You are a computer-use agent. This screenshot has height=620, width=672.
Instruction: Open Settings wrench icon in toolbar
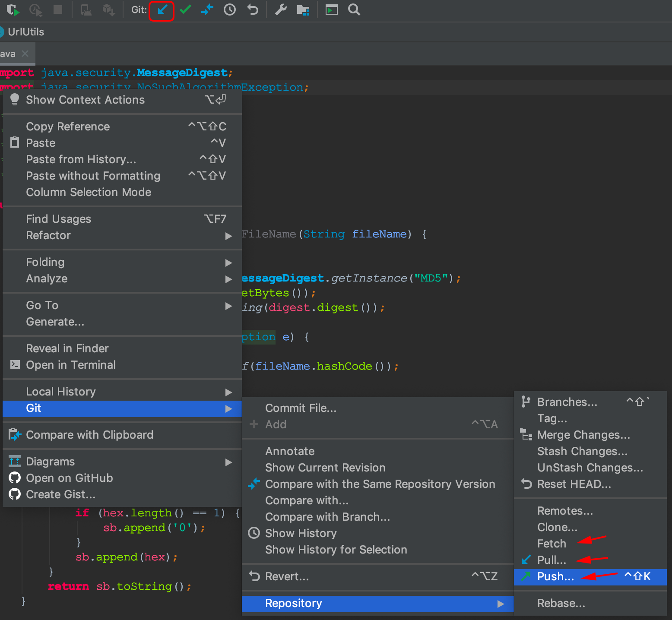coord(281,9)
